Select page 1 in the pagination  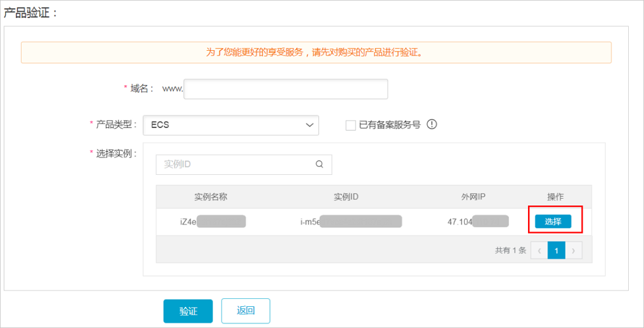[x=556, y=251]
